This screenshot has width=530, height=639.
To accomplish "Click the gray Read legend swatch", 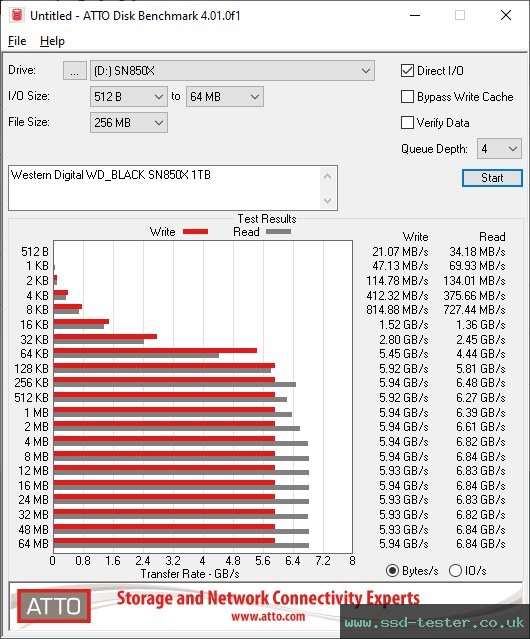I will coord(278,231).
